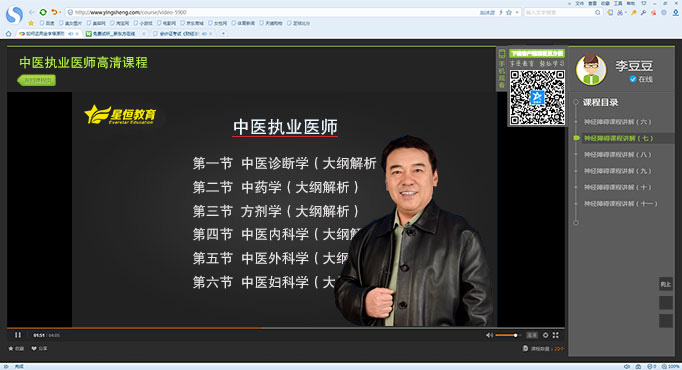This screenshot has height=370, width=682.
Task: Click green back-to-course-list button
Action: 37,80
